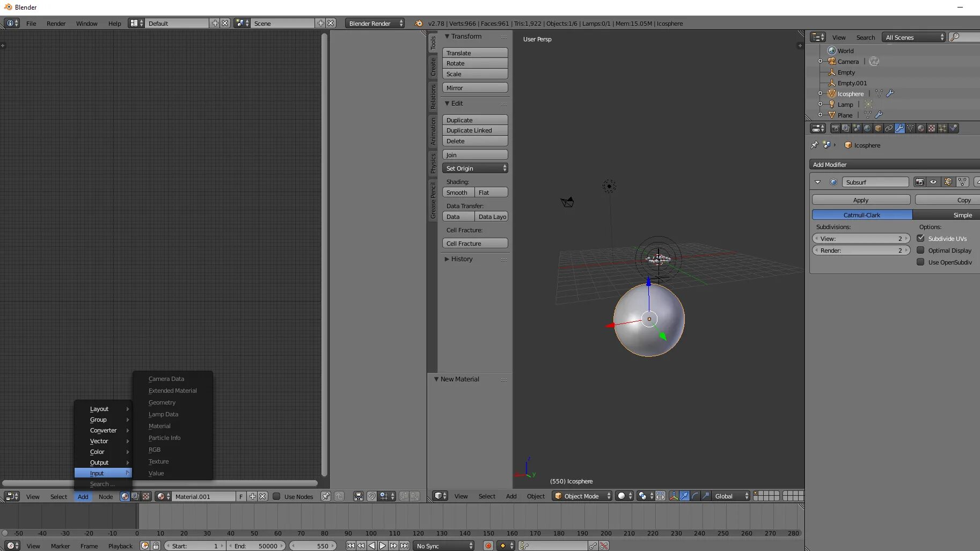Screen dimensions: 980x551
Task: Expand the Icosphere tree item in outliner
Action: coord(820,93)
